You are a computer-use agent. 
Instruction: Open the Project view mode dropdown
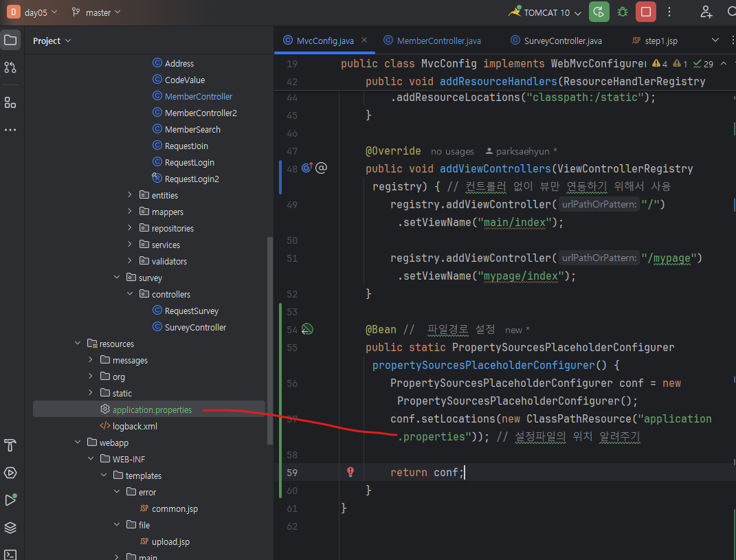coord(52,41)
